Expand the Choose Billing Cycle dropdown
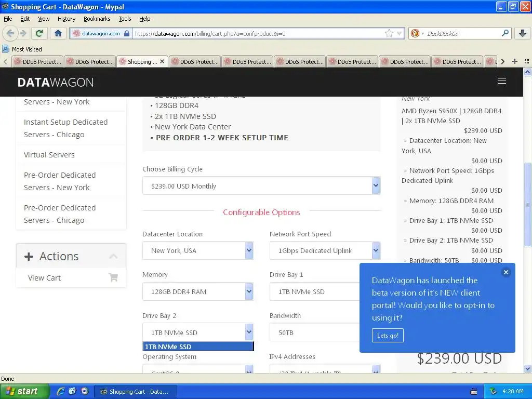The width and height of the screenshot is (532, 399). 261,185
